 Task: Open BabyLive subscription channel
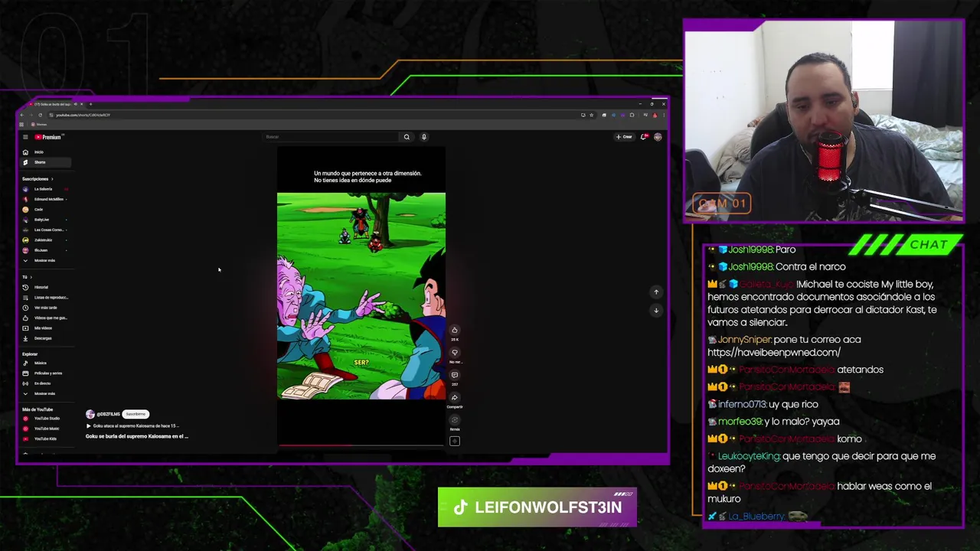coord(46,220)
